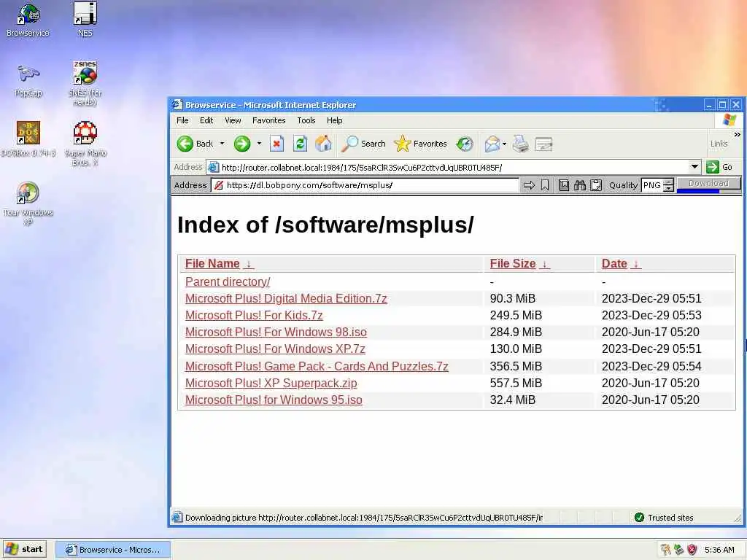Click the Edit page toolbar icon
Screen dimensions: 747x560
coord(543,144)
